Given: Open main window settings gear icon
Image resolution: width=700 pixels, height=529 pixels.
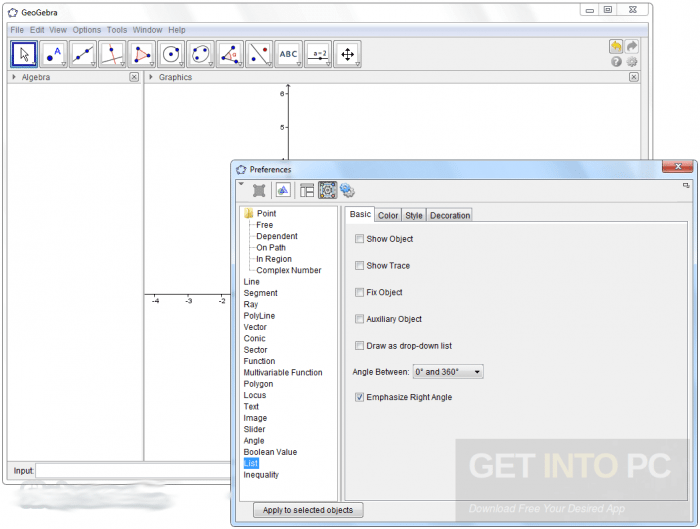Looking at the screenshot, I should point(632,62).
